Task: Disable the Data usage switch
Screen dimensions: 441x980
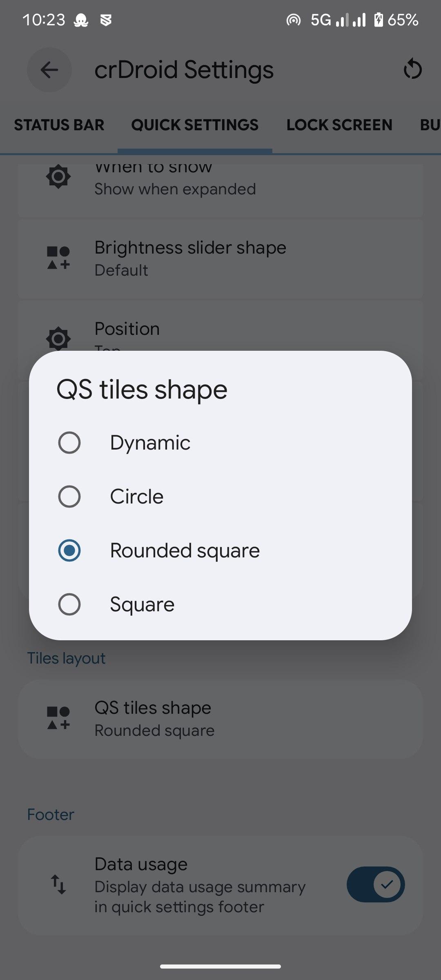Action: [375, 884]
